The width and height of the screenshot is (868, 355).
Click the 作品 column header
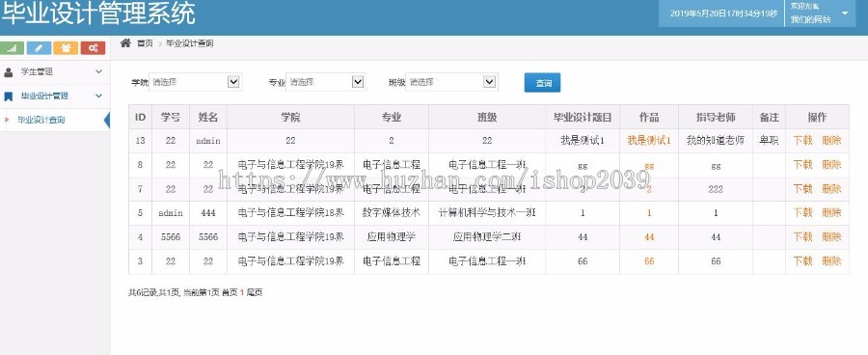coord(649,117)
